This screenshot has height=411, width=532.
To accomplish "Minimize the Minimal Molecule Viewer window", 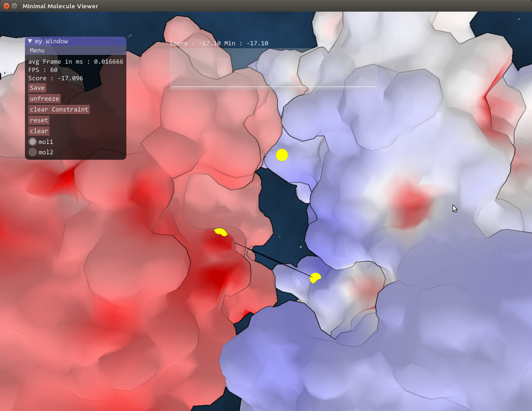I will pyautogui.click(x=15, y=6).
